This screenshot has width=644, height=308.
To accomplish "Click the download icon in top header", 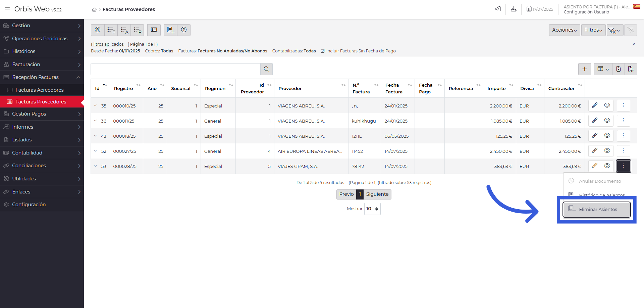I will coord(514,9).
